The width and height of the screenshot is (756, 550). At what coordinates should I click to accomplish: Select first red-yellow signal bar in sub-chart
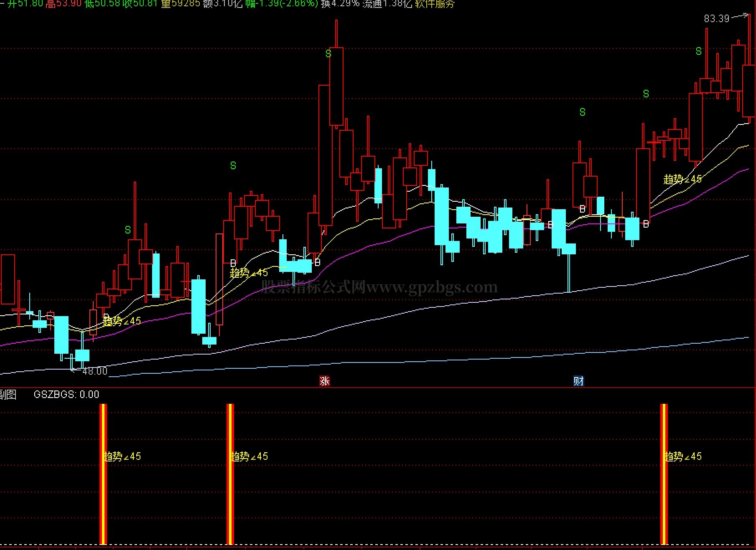103,474
